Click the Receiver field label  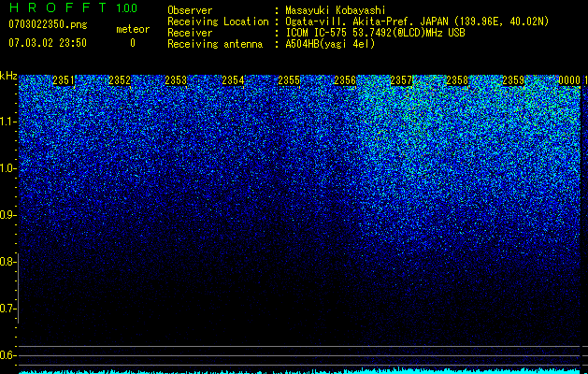(x=190, y=33)
